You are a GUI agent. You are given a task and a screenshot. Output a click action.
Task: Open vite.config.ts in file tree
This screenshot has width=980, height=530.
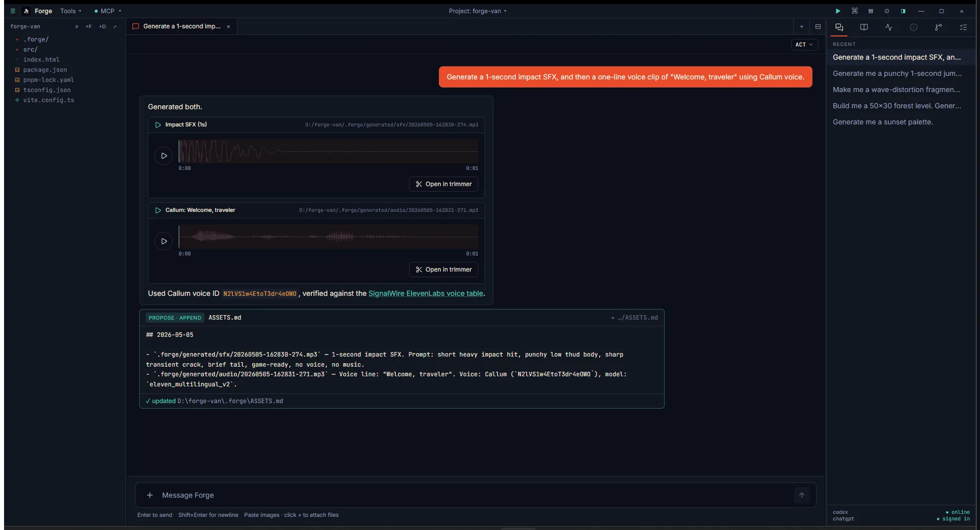click(48, 100)
